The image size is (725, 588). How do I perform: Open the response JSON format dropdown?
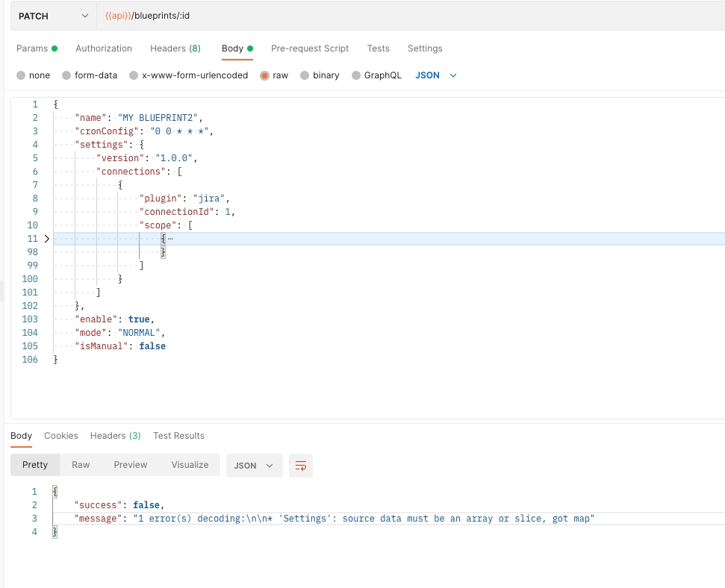pyautogui.click(x=255, y=466)
